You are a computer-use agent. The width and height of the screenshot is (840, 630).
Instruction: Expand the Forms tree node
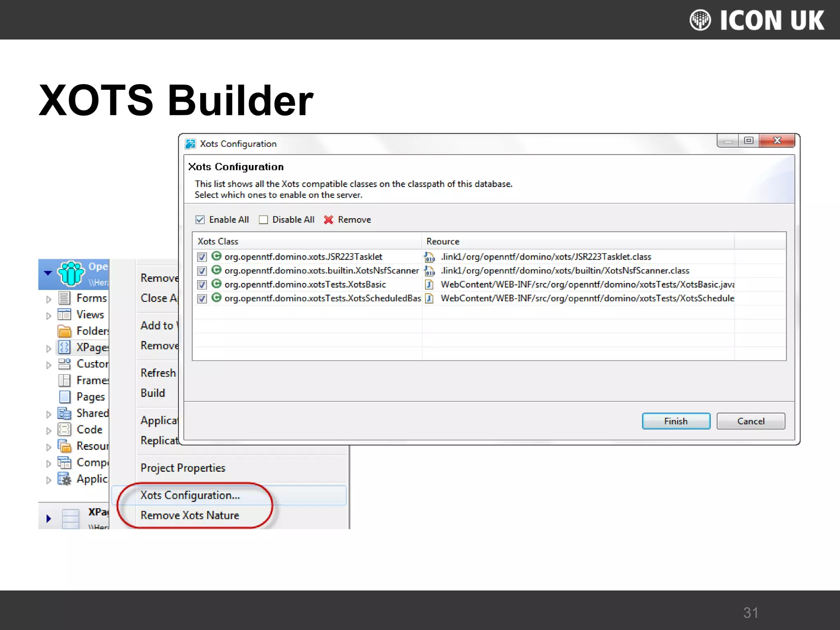[49, 299]
